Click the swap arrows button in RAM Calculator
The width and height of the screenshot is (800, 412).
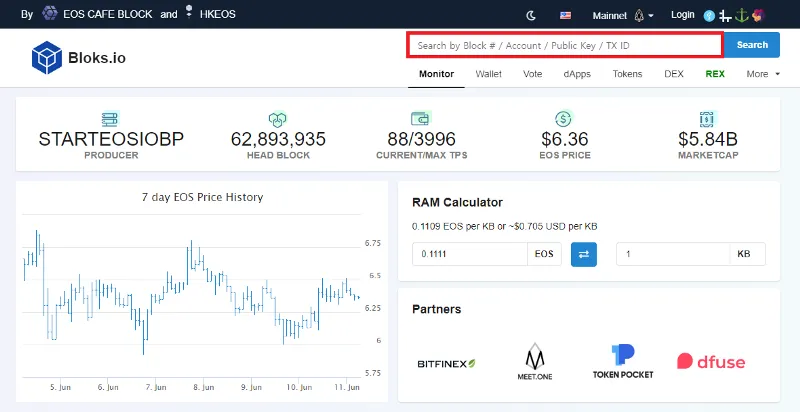click(x=584, y=254)
